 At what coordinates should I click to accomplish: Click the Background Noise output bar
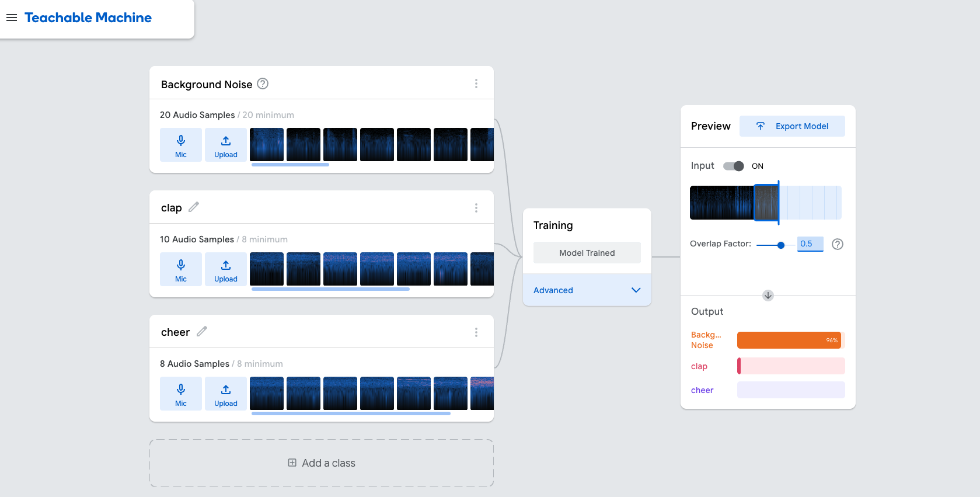791,340
